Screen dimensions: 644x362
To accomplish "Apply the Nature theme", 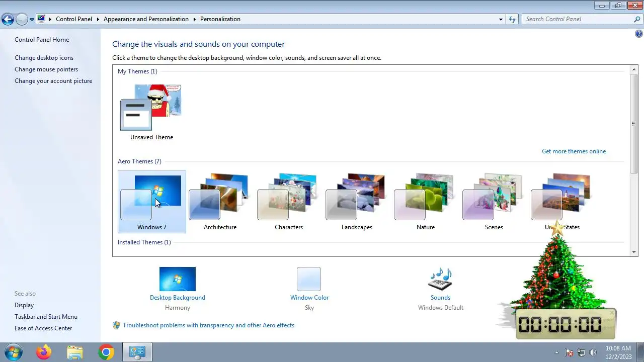I will (425, 202).
